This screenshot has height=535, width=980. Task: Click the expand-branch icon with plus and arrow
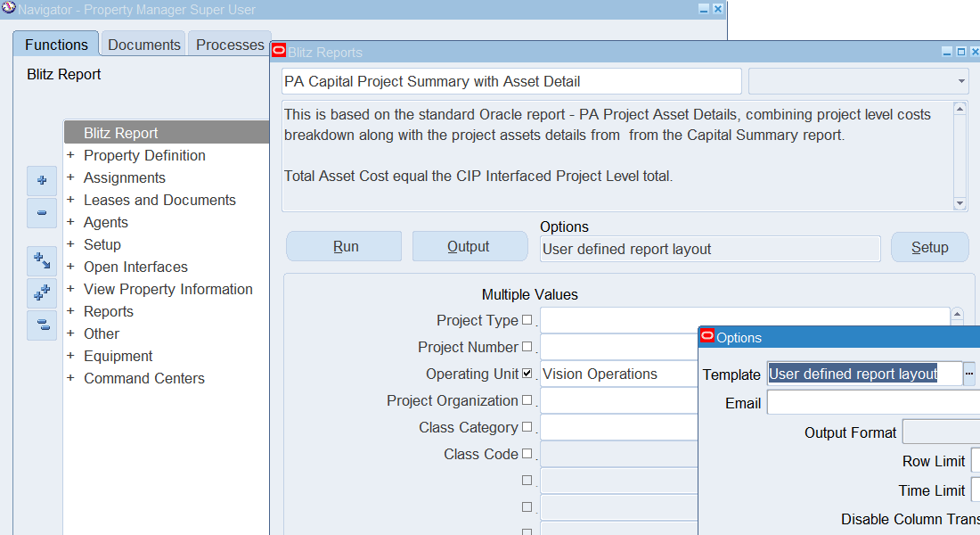point(42,261)
